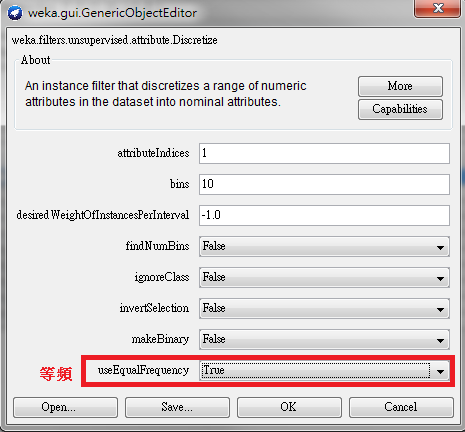
Task: Click the findNumBins label
Action: (157, 246)
